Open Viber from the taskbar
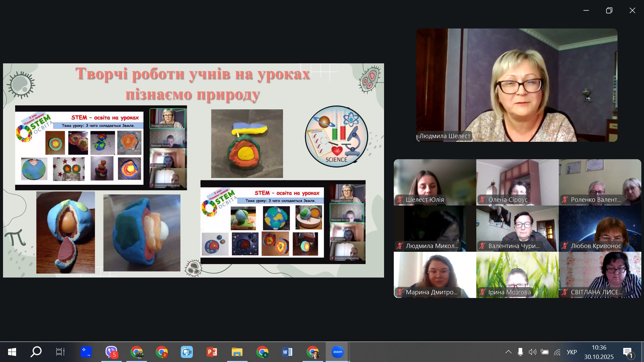This screenshot has width=644, height=362. pos(111,352)
